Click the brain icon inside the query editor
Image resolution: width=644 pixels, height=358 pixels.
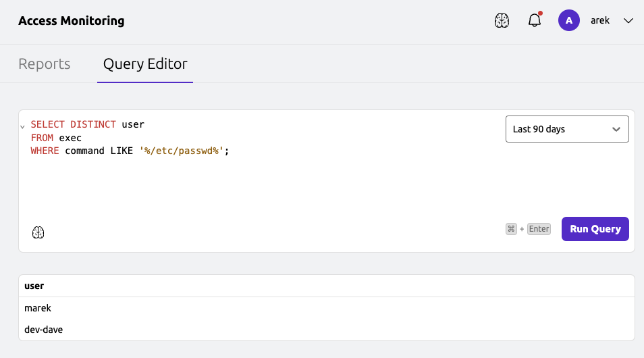[x=38, y=232]
